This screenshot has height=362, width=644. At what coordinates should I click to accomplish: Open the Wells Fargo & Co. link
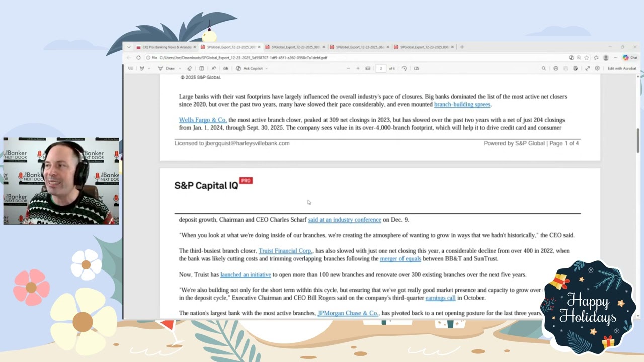tap(203, 120)
